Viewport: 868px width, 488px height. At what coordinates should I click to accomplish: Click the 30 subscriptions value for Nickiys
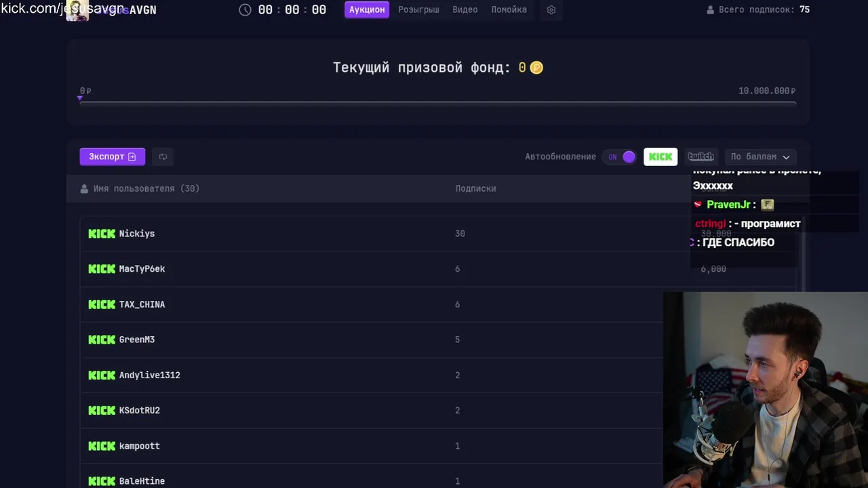(460, 234)
